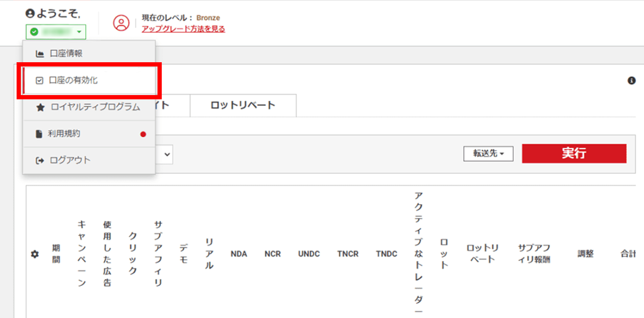Image resolution: width=644 pixels, height=318 pixels.
Task: Switch to the ロットリベート tab
Action: pyautogui.click(x=243, y=105)
